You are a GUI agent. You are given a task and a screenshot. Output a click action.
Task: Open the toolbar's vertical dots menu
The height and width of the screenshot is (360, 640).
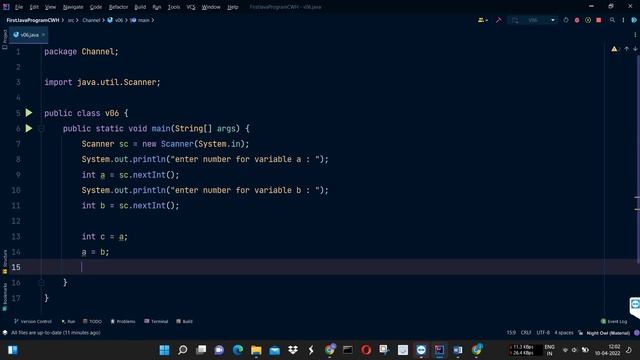click(623, 20)
